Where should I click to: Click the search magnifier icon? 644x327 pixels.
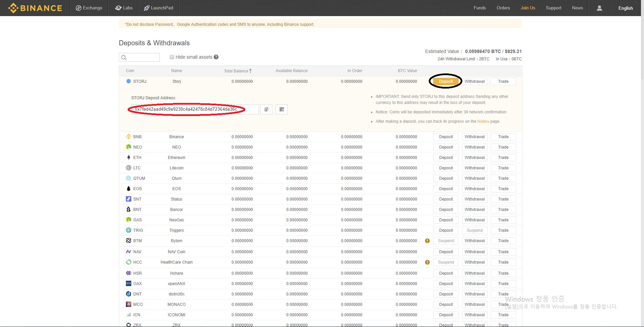tap(124, 58)
